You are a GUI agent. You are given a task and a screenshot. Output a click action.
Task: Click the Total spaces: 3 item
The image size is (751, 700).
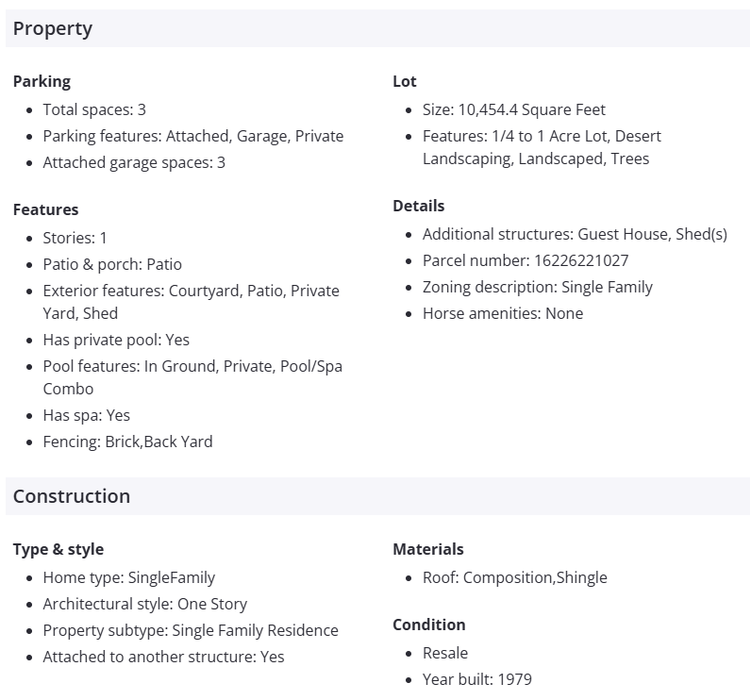94,109
